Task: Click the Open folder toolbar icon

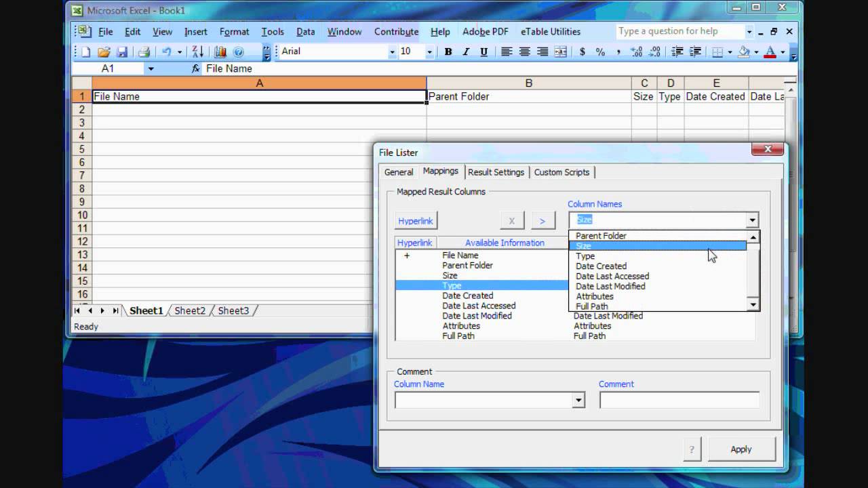Action: click(x=104, y=52)
